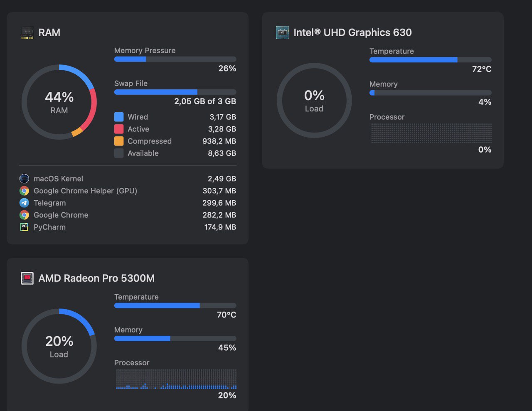Click the Memory Pressure progress bar
This screenshot has width=532, height=411.
pyautogui.click(x=175, y=59)
